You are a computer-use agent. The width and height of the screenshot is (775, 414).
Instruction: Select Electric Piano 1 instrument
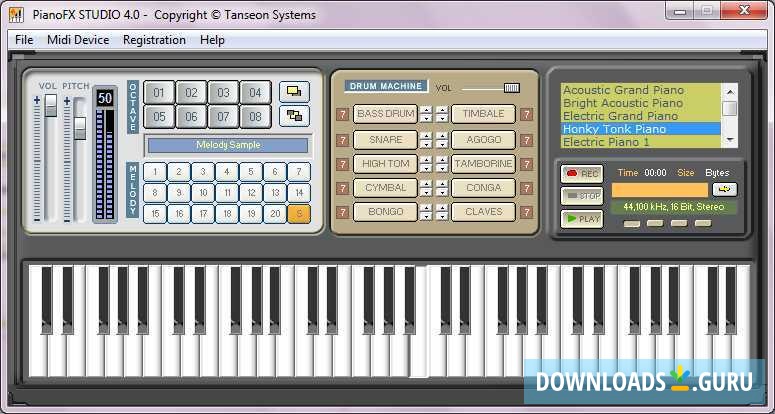pos(641,142)
